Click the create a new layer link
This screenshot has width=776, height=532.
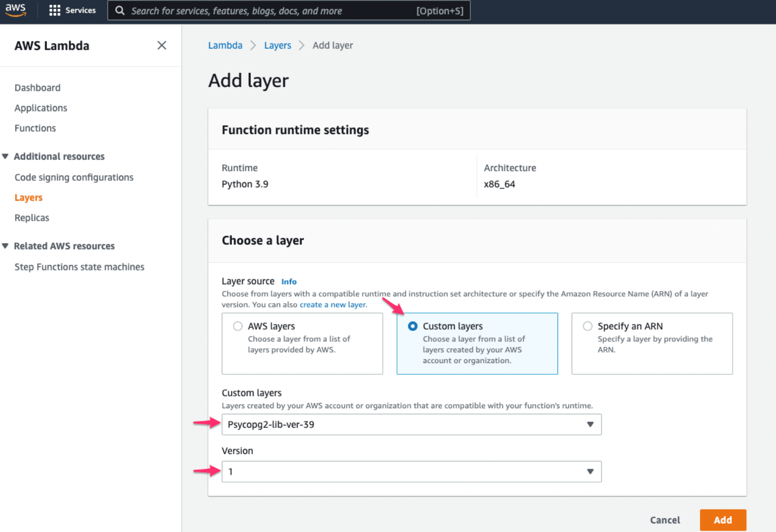pos(332,305)
